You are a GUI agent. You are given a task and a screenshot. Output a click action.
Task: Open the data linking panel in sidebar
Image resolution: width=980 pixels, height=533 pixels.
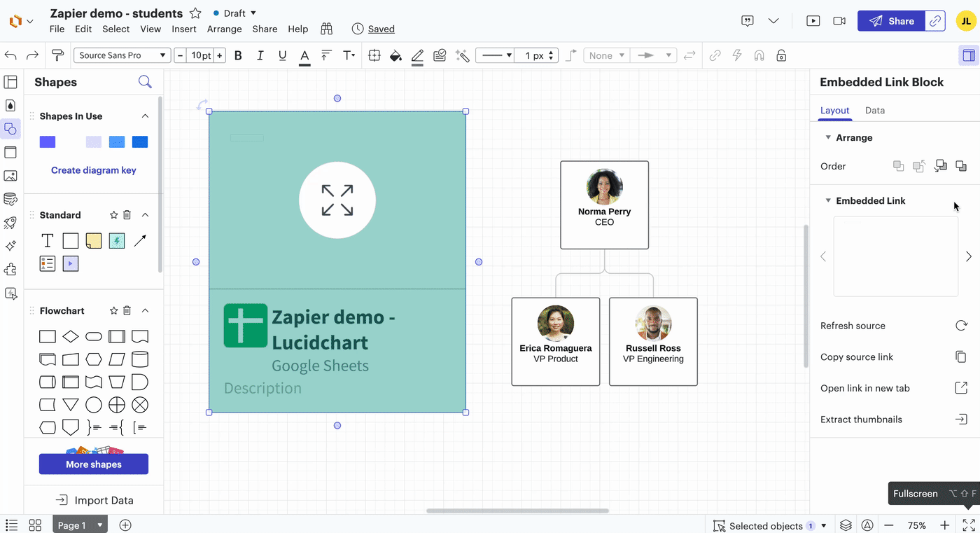tap(10, 200)
